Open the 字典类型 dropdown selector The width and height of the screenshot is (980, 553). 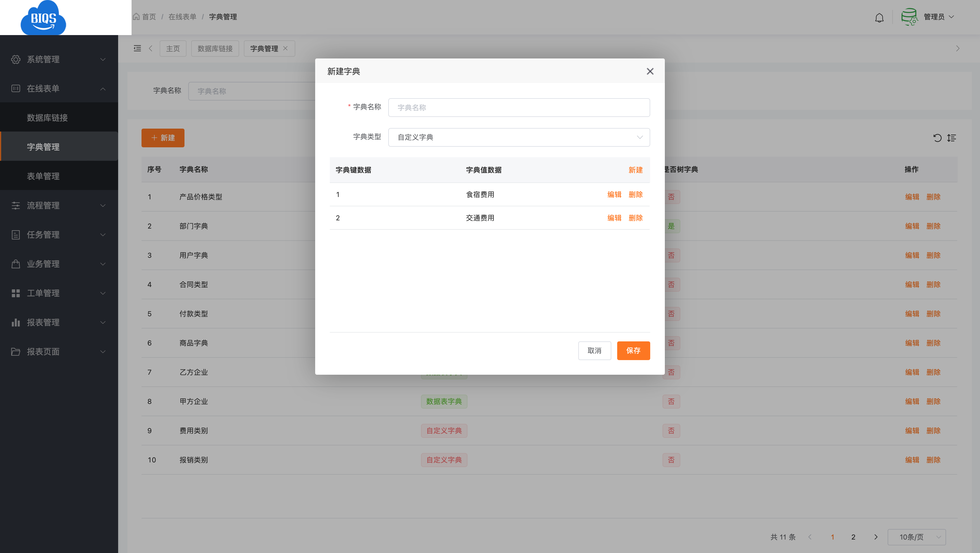tap(519, 137)
